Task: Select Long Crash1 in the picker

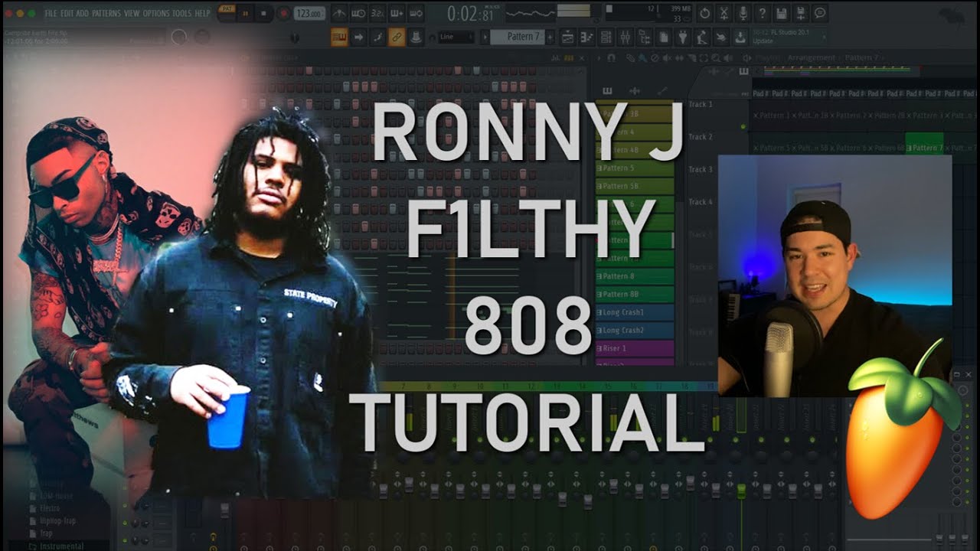Action: [635, 312]
